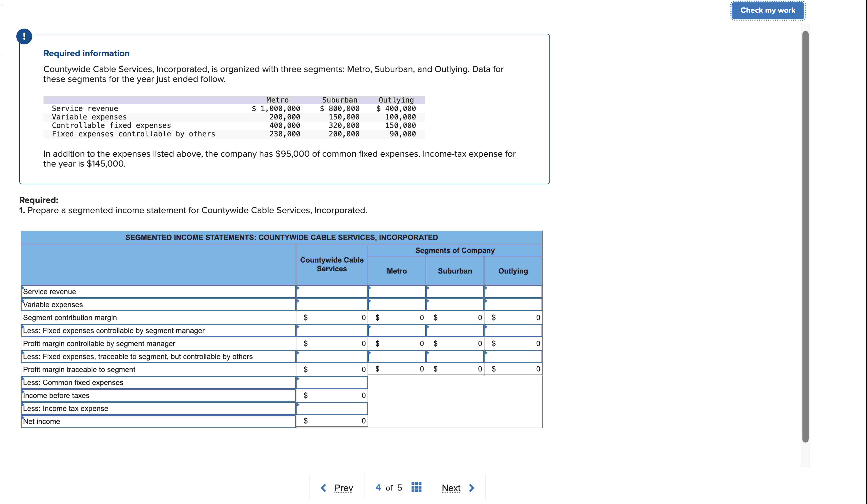Click Metro Service revenue input cell
The image size is (867, 504).
(x=397, y=292)
